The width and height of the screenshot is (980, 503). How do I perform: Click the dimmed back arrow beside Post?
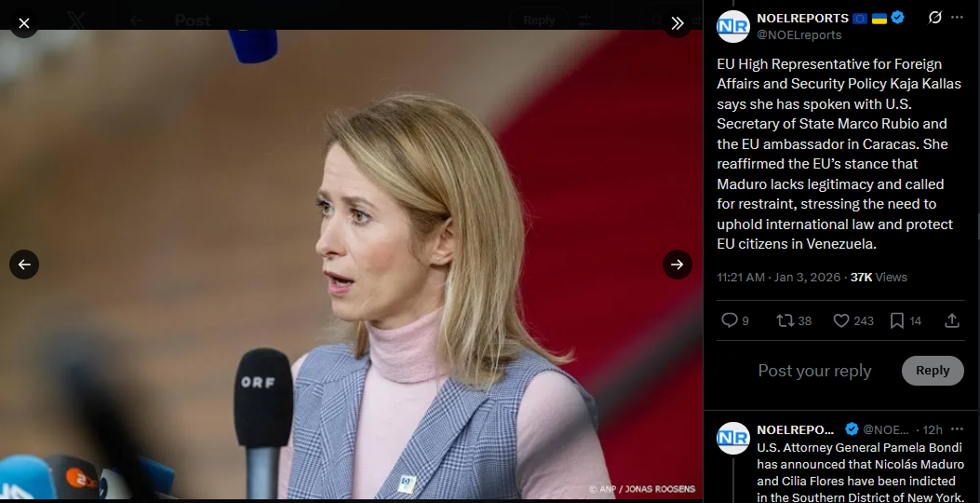[x=136, y=20]
